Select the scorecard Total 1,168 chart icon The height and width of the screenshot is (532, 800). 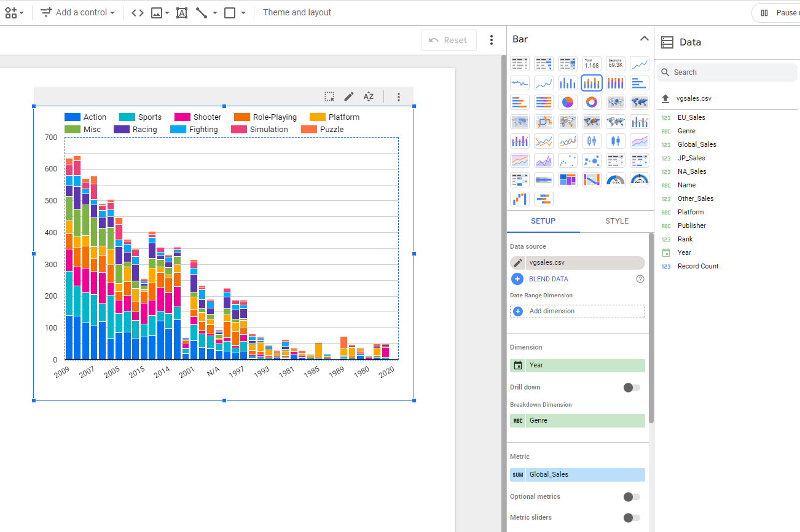[x=592, y=63]
